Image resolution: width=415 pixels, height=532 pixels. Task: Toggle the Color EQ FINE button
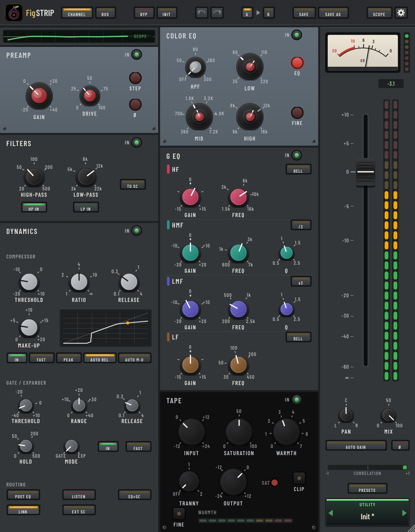tap(297, 113)
